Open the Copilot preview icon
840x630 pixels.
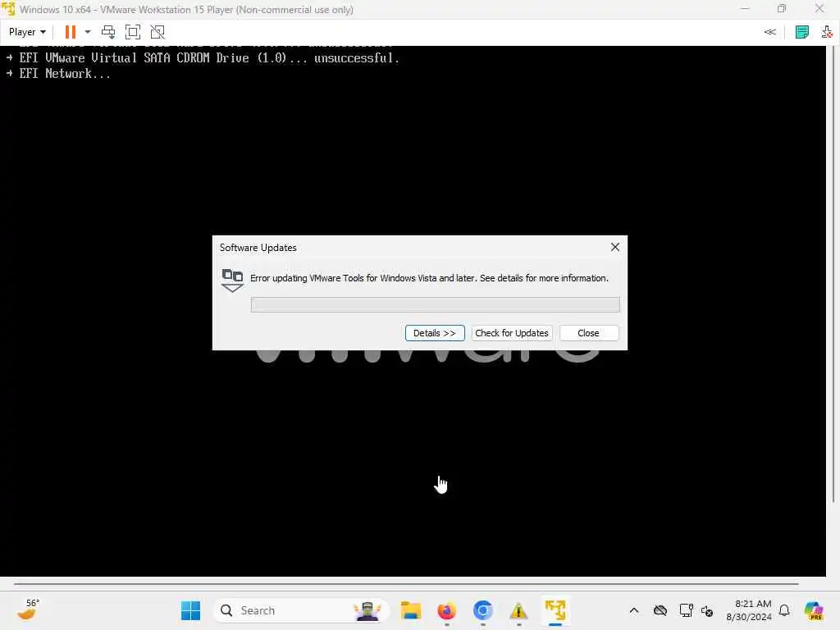(815, 610)
